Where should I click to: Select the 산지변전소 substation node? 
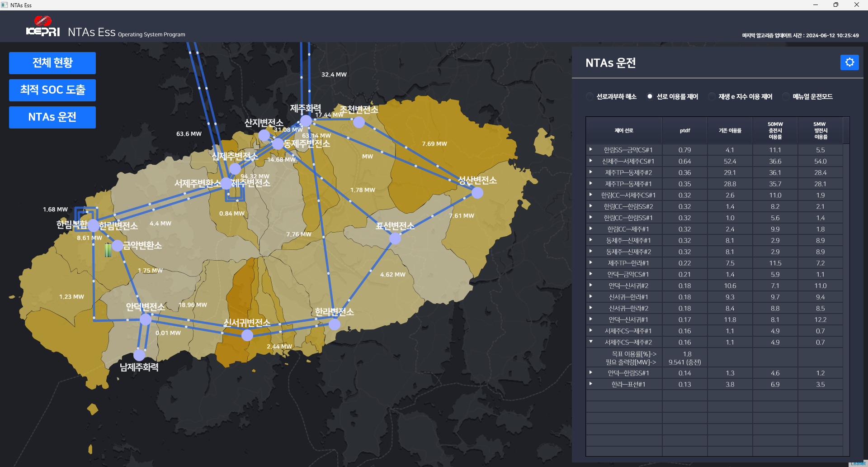tap(264, 135)
